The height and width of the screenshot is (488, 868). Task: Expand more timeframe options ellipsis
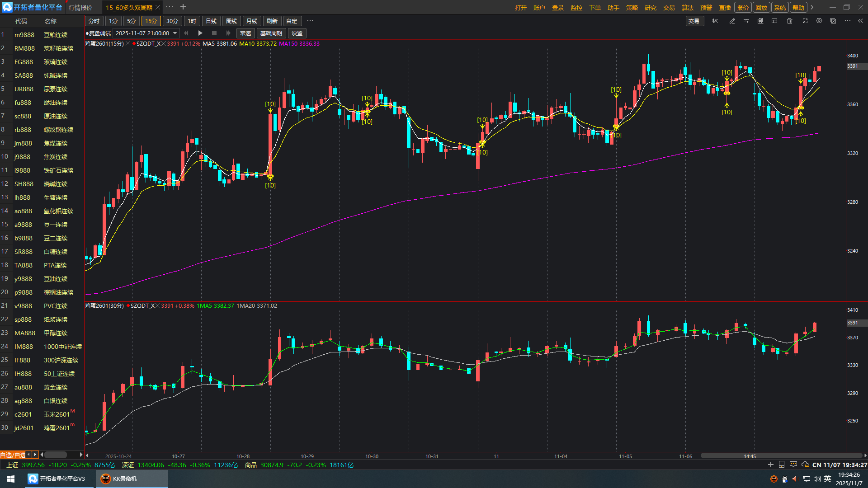pyautogui.click(x=310, y=21)
